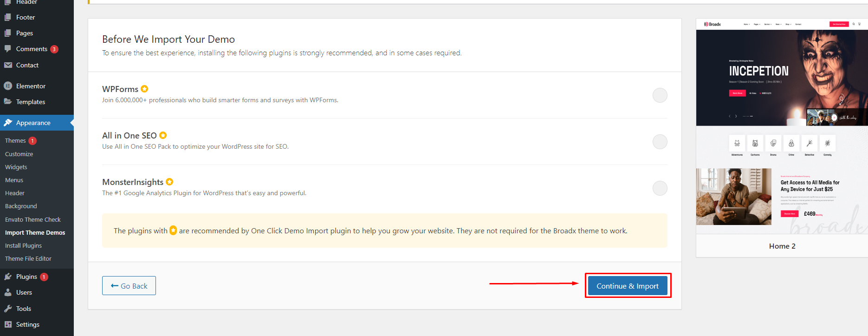Click the Footer sidebar icon
The image size is (868, 336).
[8, 17]
